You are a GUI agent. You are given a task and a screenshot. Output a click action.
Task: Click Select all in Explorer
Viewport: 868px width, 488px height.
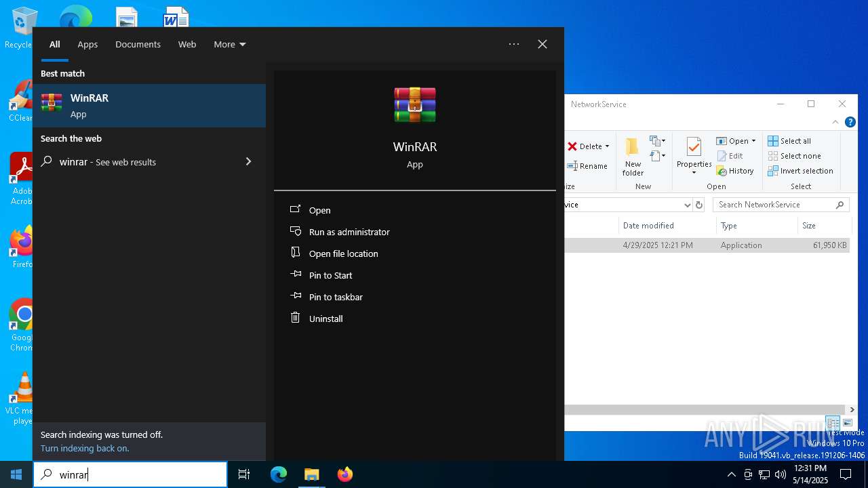(789, 141)
